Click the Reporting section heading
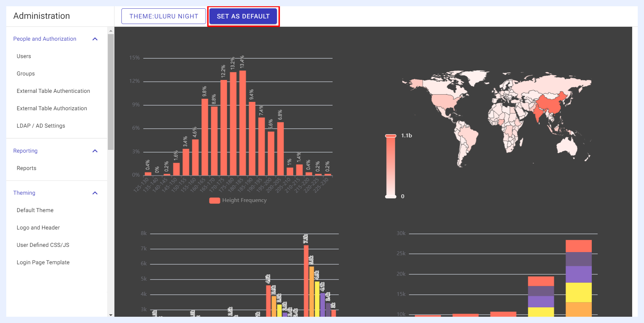 point(25,151)
